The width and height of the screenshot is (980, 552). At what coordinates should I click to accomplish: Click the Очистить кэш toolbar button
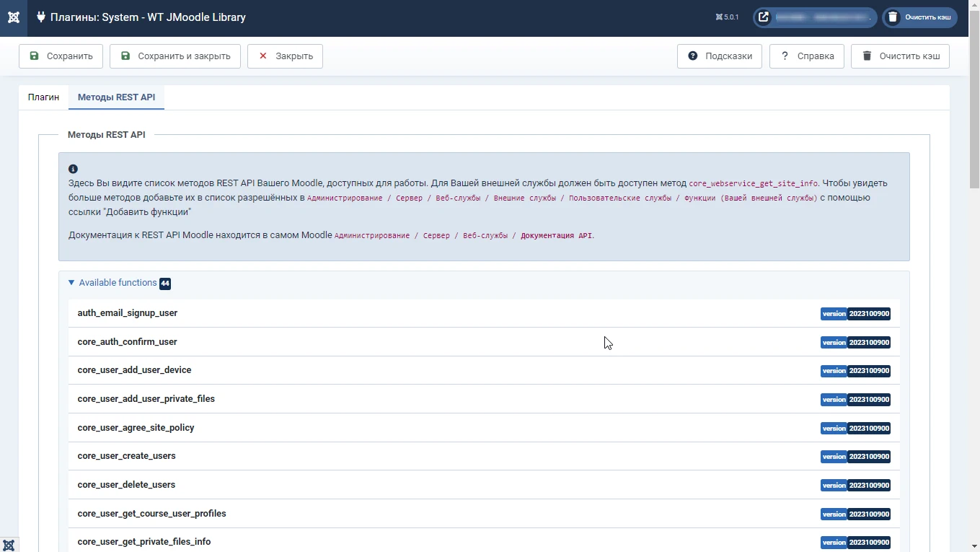coord(900,56)
